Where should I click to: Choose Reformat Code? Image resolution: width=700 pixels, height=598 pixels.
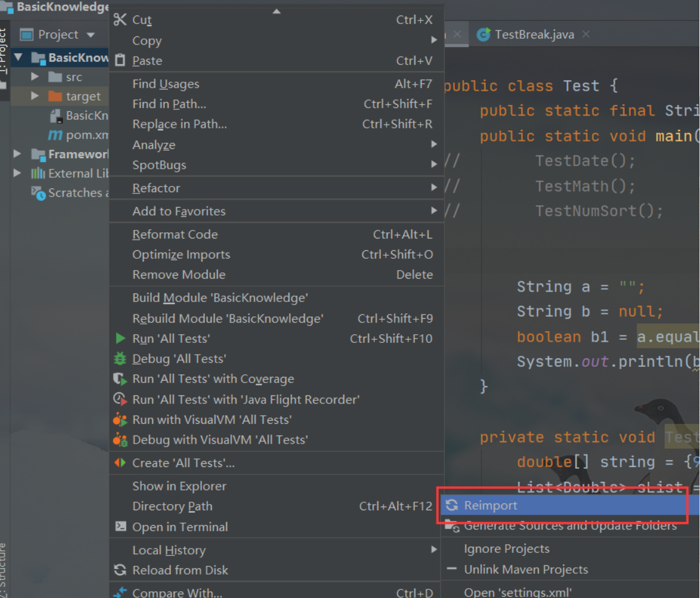(277, 234)
